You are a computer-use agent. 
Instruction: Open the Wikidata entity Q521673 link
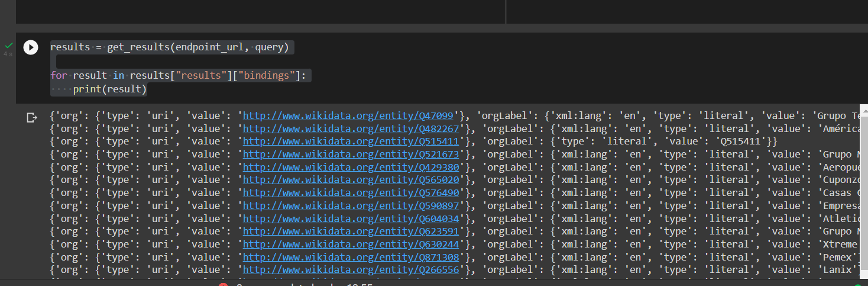pyautogui.click(x=351, y=155)
